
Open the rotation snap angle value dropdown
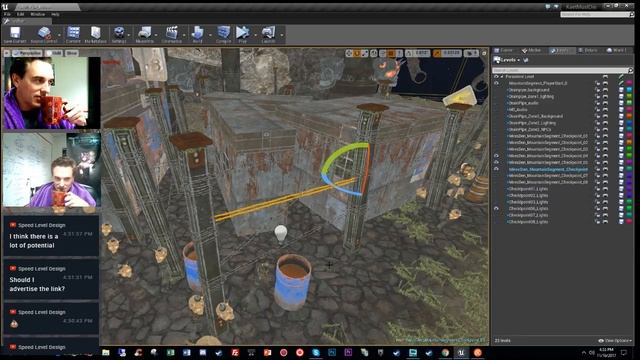click(421, 53)
